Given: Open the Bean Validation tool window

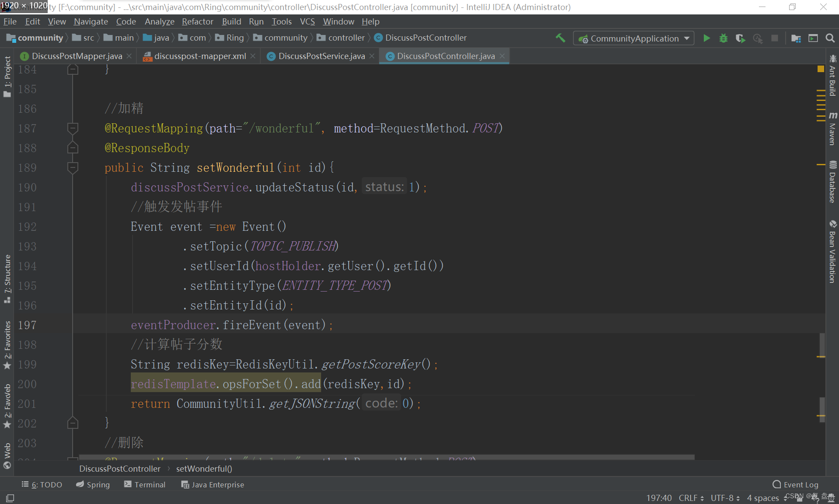Looking at the screenshot, I should click(x=832, y=251).
